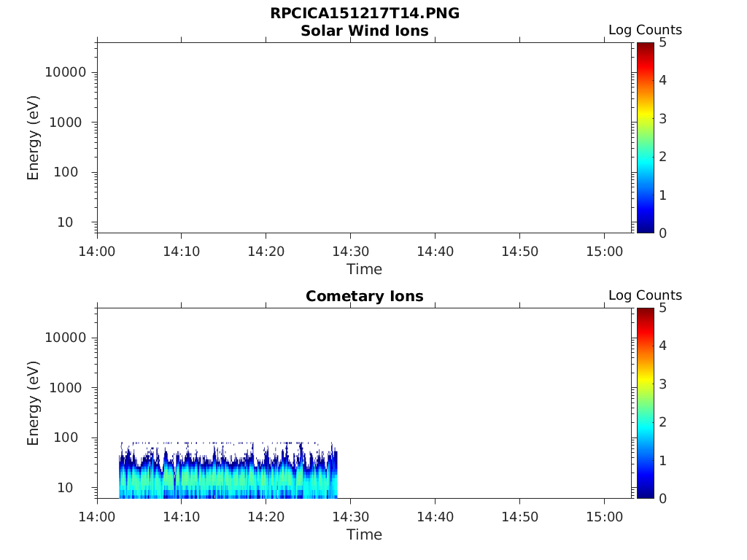Click the red top of the upper colorbar
The width and height of the screenshot is (747, 560).
[646, 47]
